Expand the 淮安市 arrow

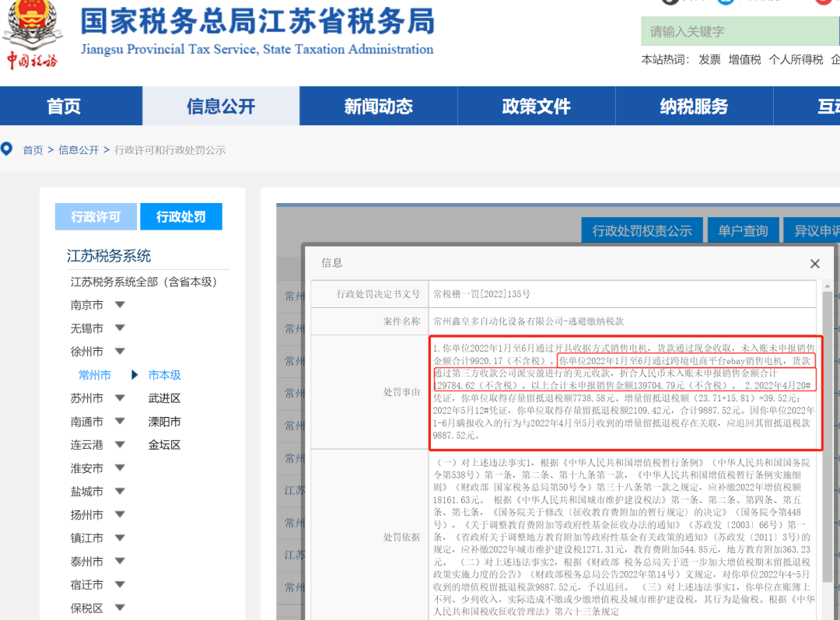120,468
